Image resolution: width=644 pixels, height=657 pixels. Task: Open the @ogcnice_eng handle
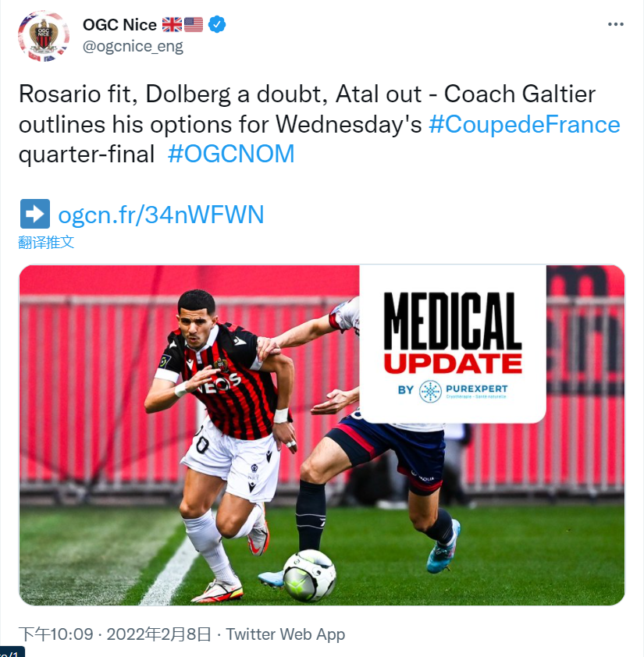133,46
